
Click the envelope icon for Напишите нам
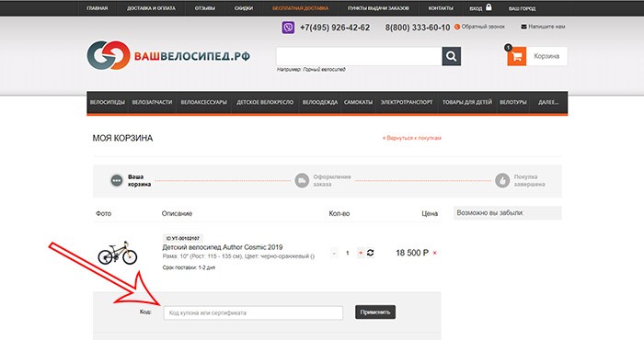click(x=523, y=27)
